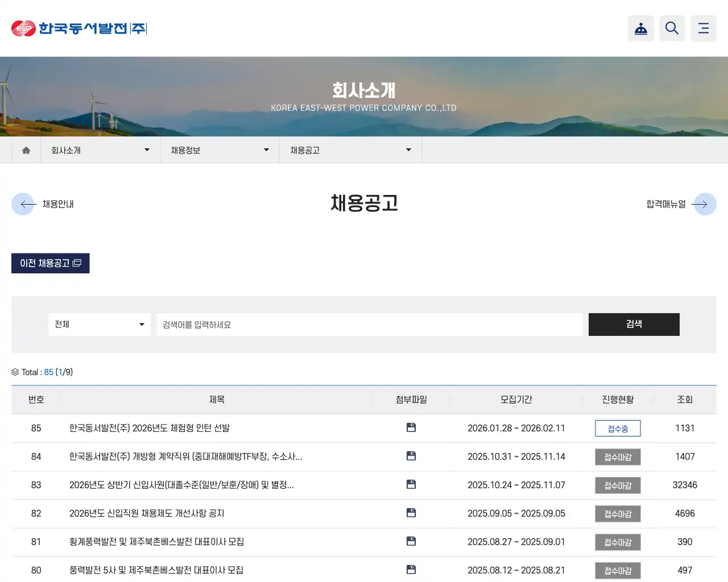728x582 pixels.
Task: Click the blue total count 85 link
Action: tap(47, 372)
